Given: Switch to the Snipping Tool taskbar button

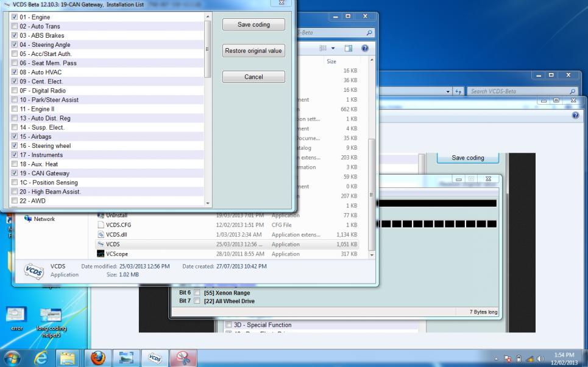Looking at the screenshot, I should 183,358.
